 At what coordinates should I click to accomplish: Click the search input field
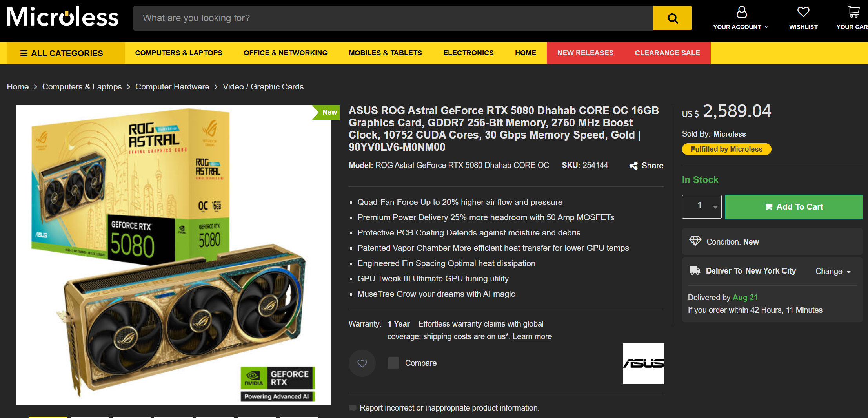[393, 18]
